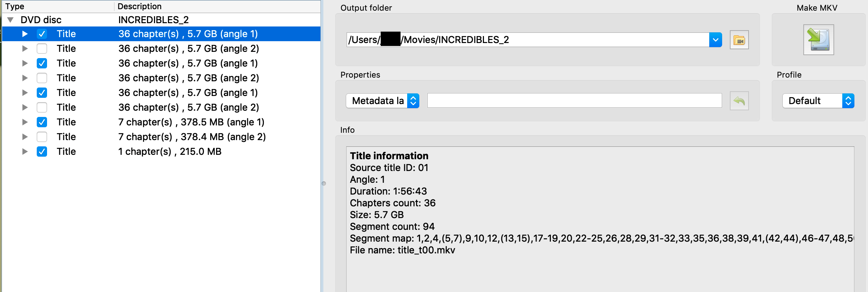Click the green revert arrow in Properties
The image size is (868, 292).
pyautogui.click(x=739, y=101)
